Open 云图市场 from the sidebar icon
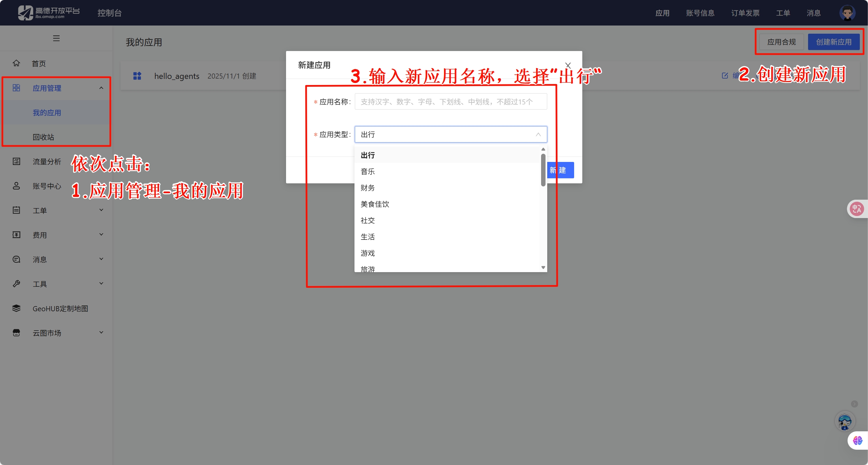Image resolution: width=868 pixels, height=465 pixels. [16, 333]
